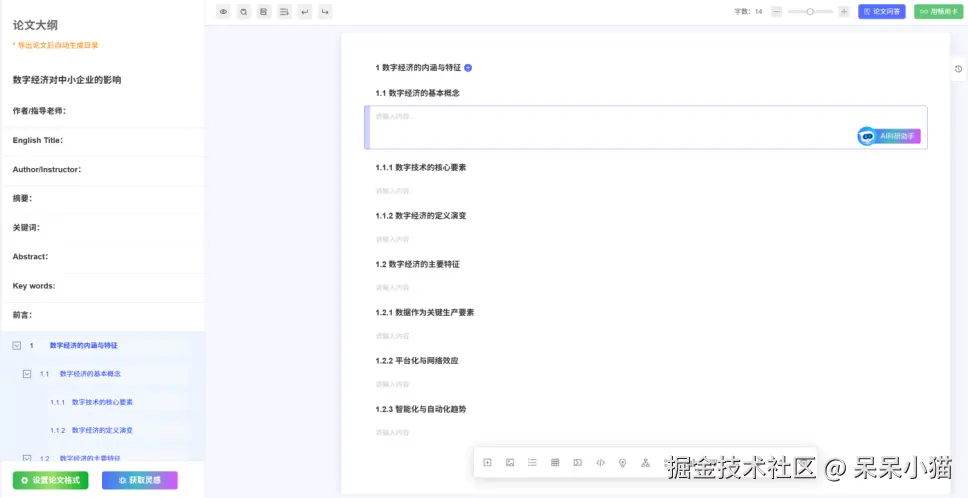Click the page layout icon after the magnifier
Screen dimensions: 969x498
(x=264, y=11)
